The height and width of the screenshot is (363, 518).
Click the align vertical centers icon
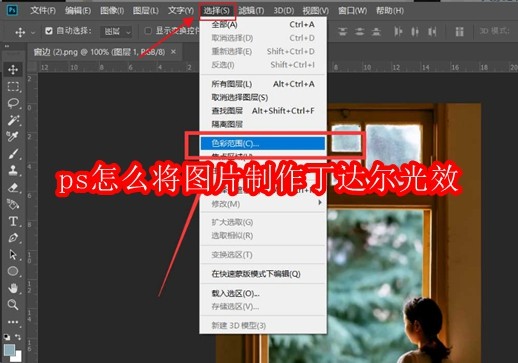click(x=359, y=32)
